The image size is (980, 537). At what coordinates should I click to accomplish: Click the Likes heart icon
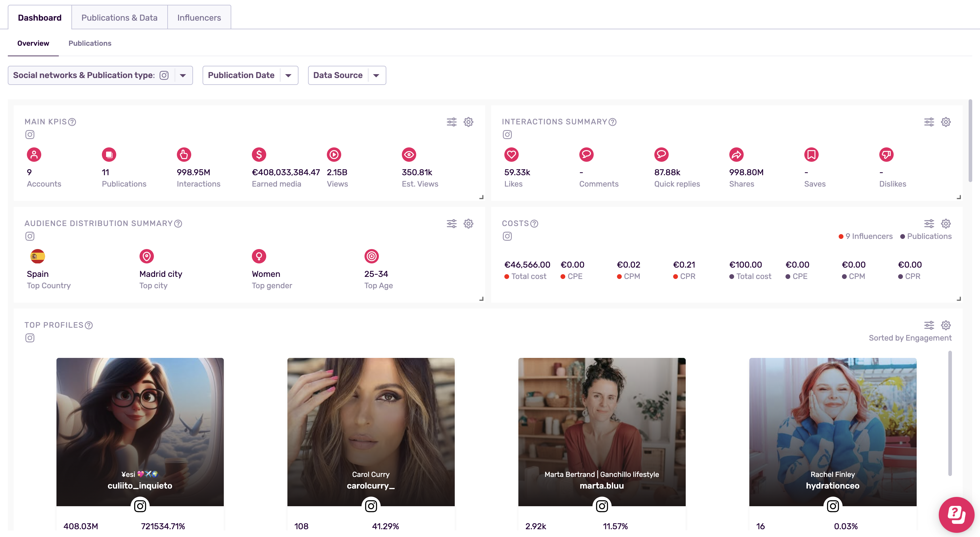point(511,155)
